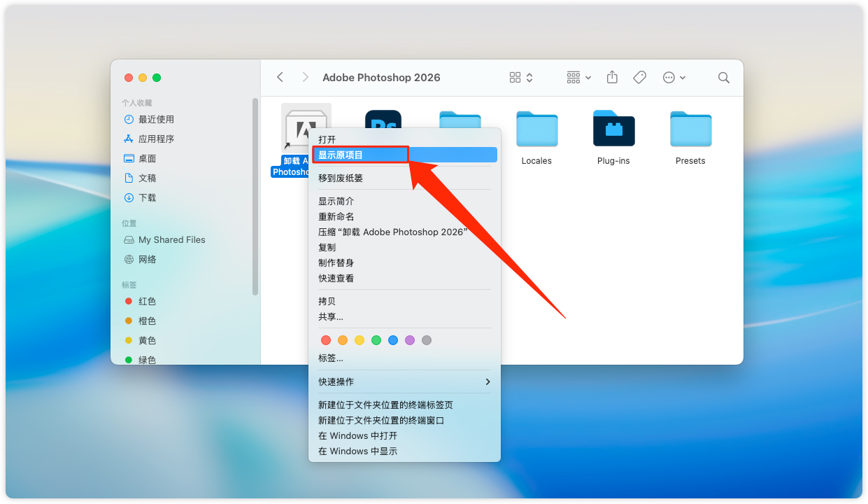
Task: Apply the red color tag dot
Action: (x=325, y=340)
